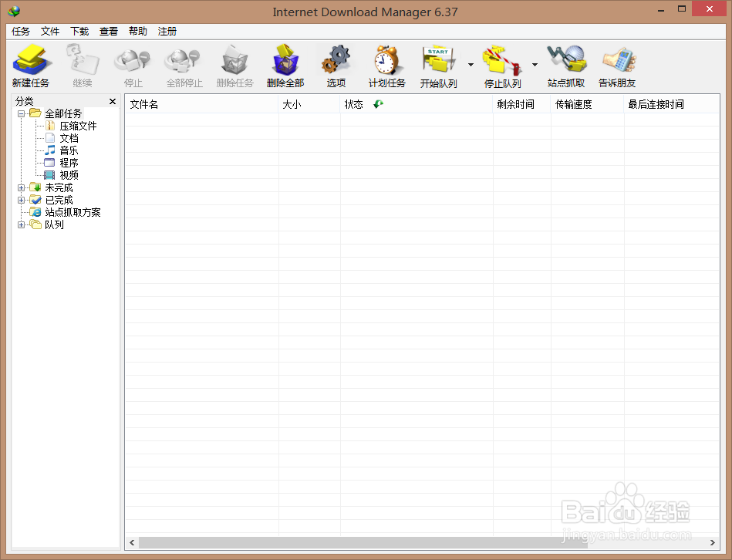732x560 pixels.
Task: Click the horizontal scrollbar thumb
Action: coord(363,543)
